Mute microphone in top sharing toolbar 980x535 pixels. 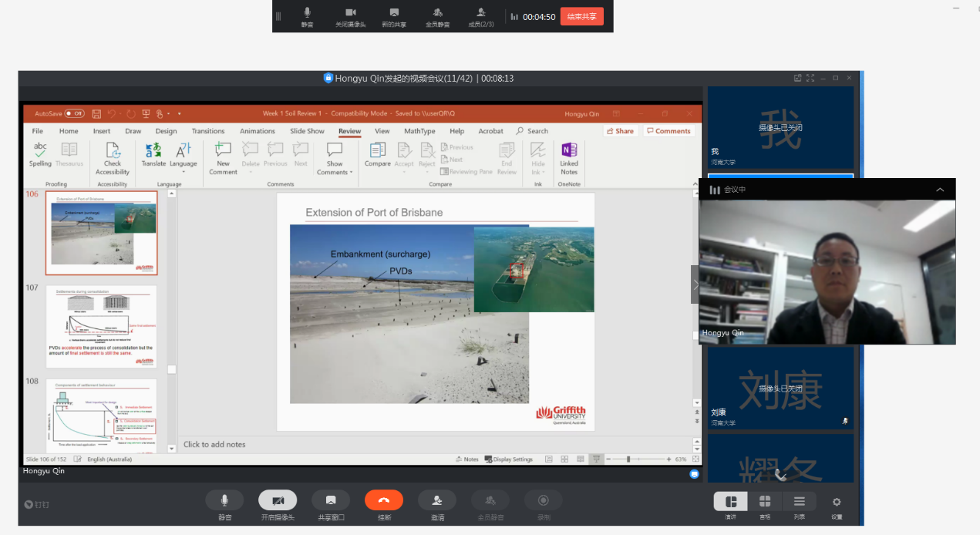click(307, 13)
